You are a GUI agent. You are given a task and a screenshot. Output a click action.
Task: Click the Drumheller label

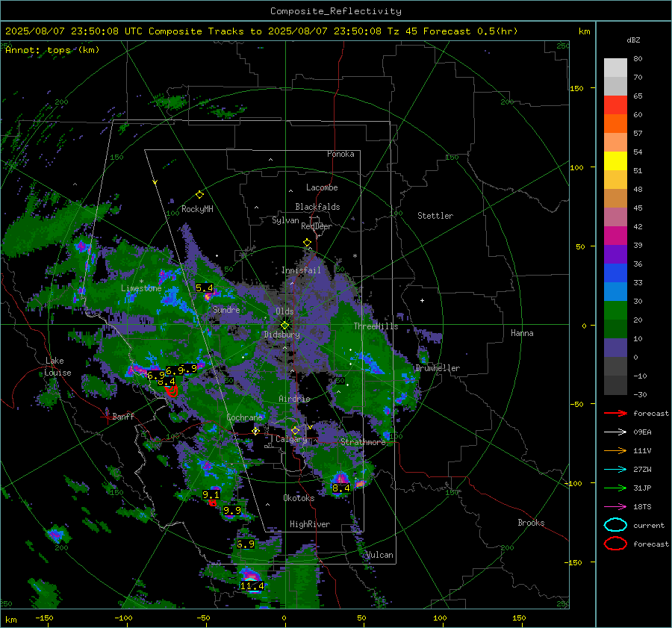point(438,368)
